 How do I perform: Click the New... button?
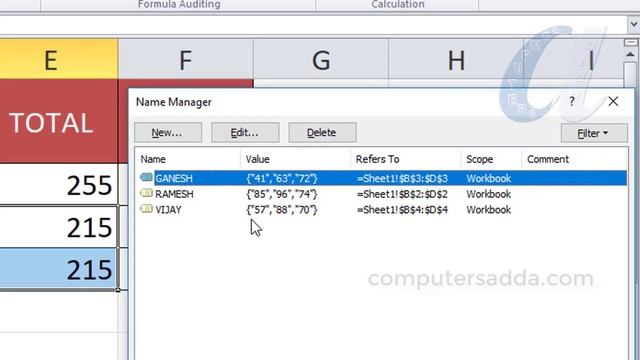point(168,133)
